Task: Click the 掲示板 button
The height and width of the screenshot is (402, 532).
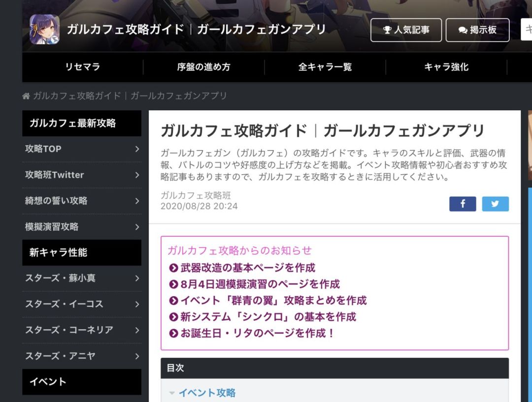Action: point(477,30)
